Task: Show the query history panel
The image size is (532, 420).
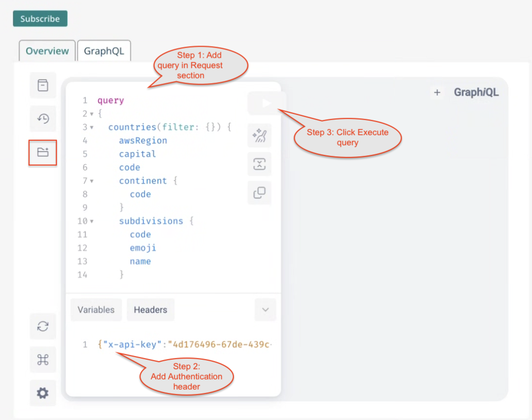Action: [43, 119]
